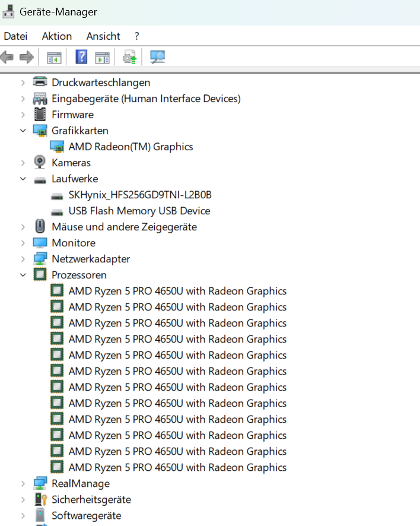Go forward with the right arrow toolbar icon
This screenshot has width=420, height=526.
coord(27,57)
